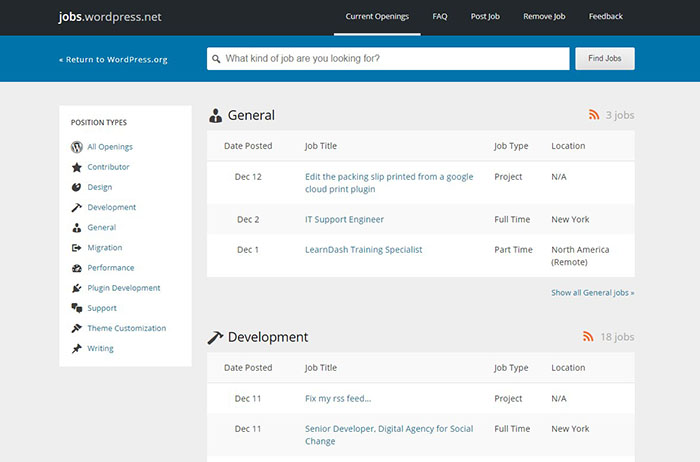Open LearnDash Training Specialist posting
The height and width of the screenshot is (462, 700).
(x=363, y=249)
